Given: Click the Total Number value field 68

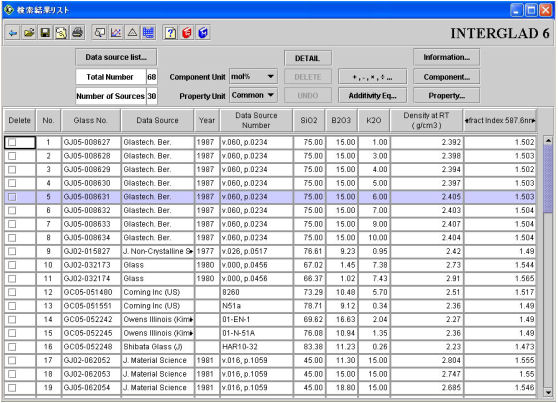Looking at the screenshot, I should (152, 77).
